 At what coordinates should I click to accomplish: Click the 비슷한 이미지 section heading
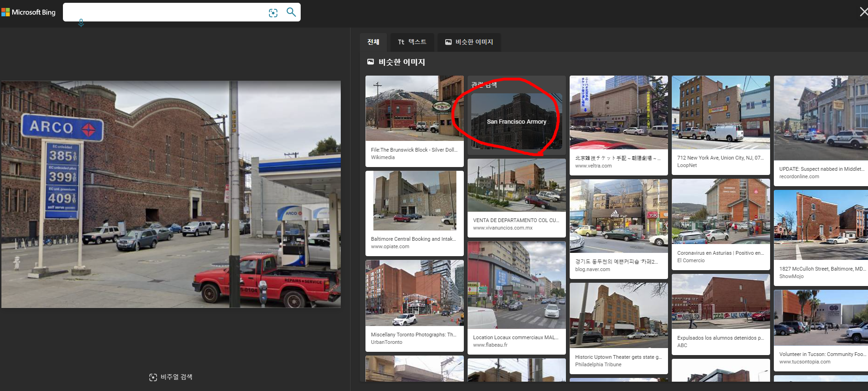pyautogui.click(x=401, y=62)
